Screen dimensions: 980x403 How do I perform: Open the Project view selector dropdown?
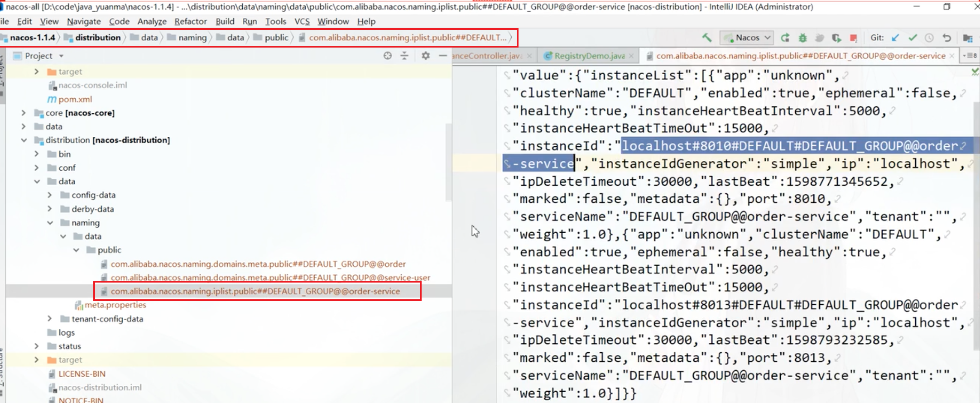(x=61, y=56)
